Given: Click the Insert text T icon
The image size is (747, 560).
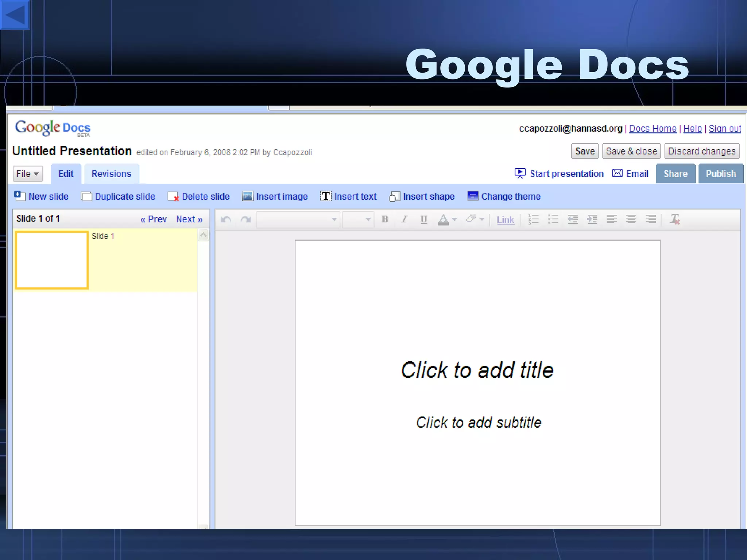Looking at the screenshot, I should click(x=326, y=196).
